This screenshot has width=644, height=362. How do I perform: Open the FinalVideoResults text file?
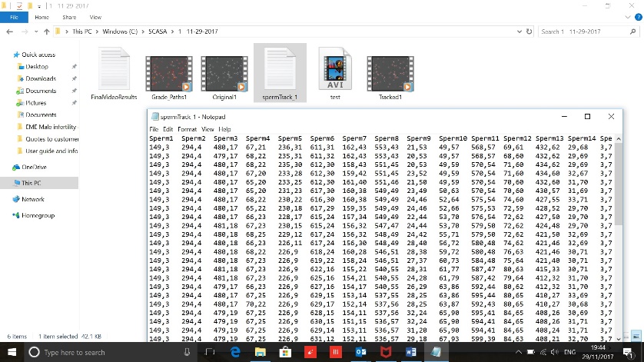(114, 74)
